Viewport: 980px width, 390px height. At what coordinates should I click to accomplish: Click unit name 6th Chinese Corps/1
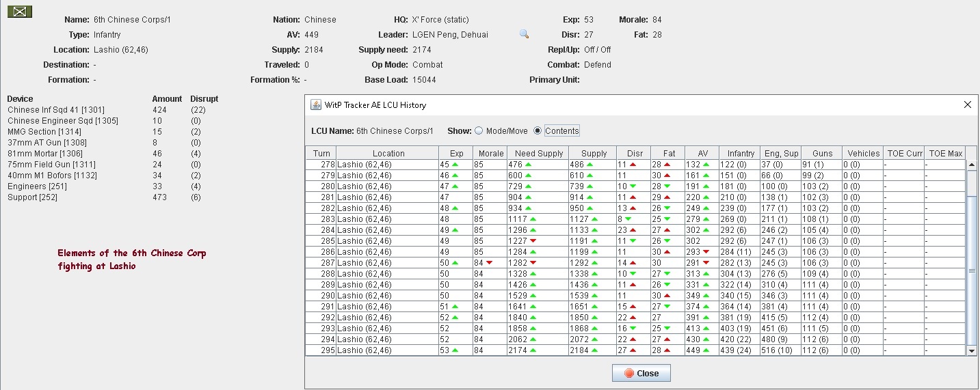pos(132,20)
